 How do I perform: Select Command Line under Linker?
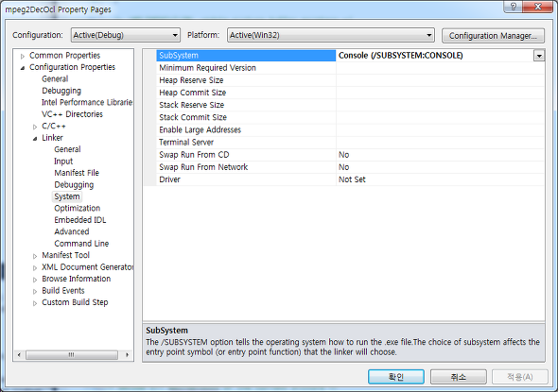click(81, 244)
